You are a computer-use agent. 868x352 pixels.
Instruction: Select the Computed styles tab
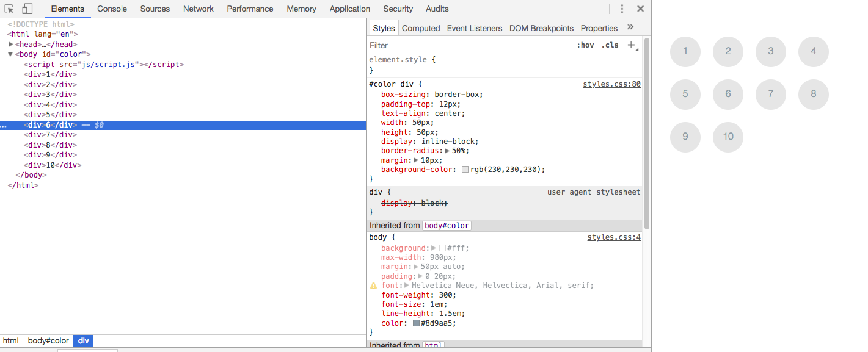[421, 28]
